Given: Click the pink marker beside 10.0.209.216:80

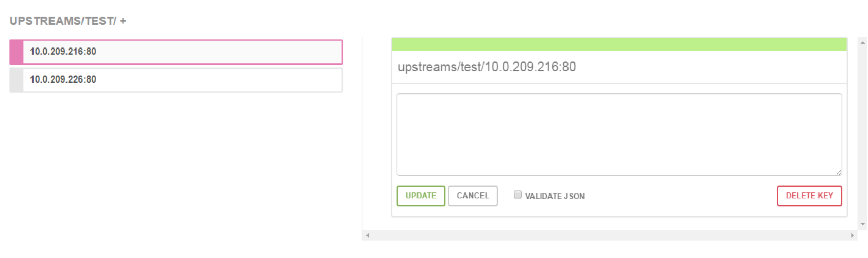Looking at the screenshot, I should click(x=16, y=52).
